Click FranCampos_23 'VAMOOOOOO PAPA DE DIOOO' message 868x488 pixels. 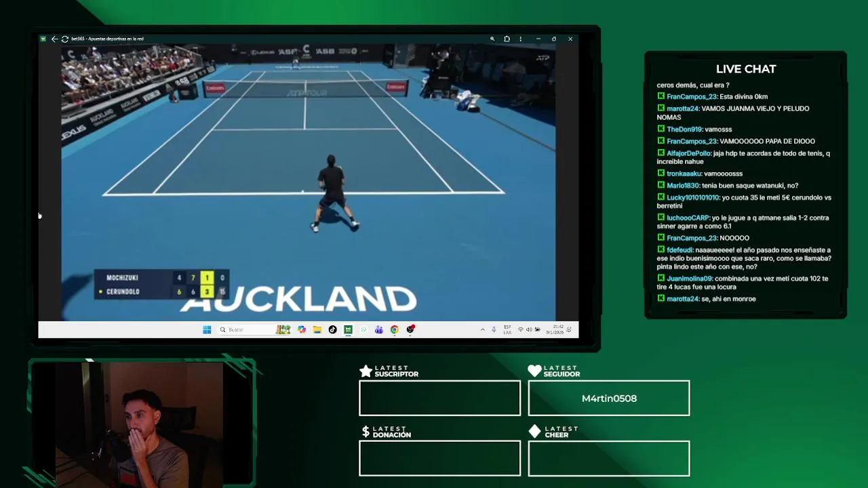tap(767, 142)
